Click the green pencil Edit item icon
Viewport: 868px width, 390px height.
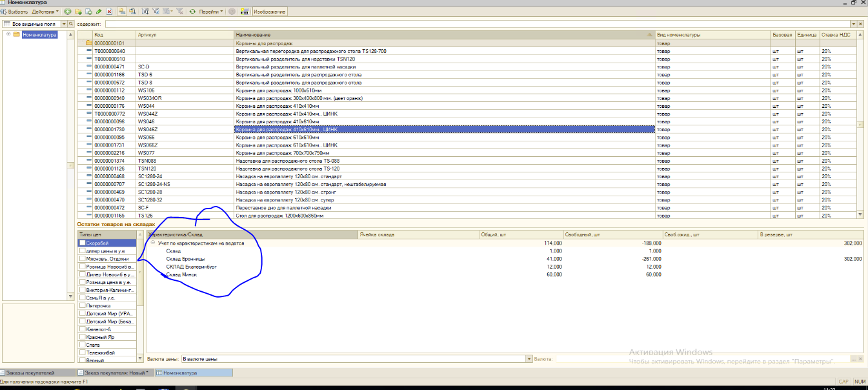(99, 12)
